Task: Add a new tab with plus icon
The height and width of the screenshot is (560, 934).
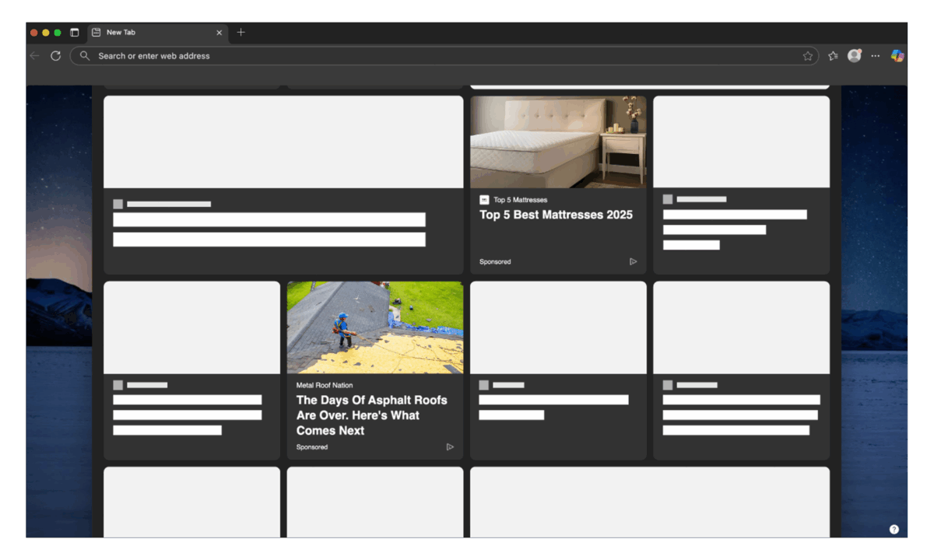Action: click(x=241, y=33)
